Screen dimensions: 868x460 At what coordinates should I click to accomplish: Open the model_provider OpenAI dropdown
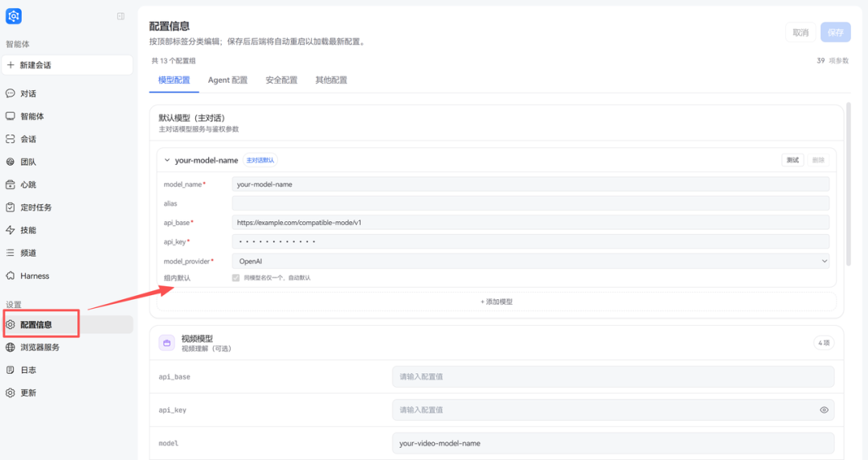(530, 261)
